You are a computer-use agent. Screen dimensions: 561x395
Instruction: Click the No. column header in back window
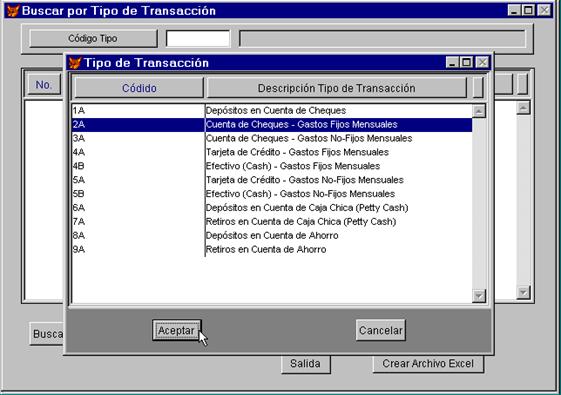pos(44,85)
